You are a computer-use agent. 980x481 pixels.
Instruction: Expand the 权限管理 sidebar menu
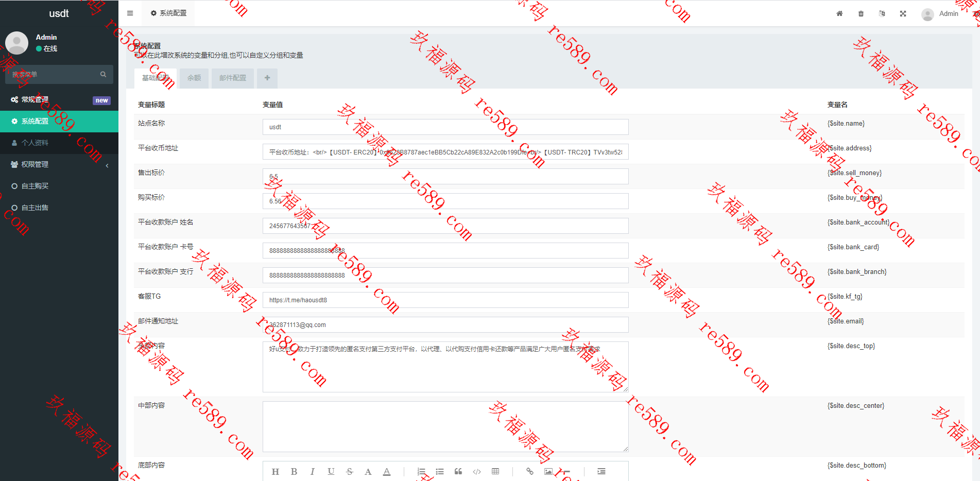pos(59,164)
